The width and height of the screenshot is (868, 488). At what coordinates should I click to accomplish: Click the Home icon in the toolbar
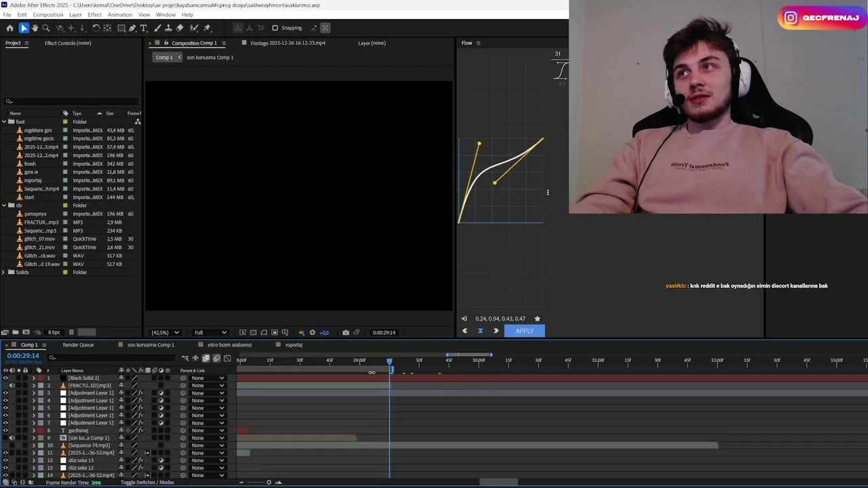click(9, 28)
